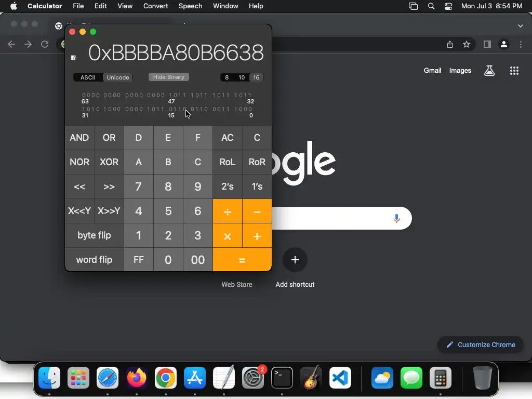The width and height of the screenshot is (532, 399).
Task: Expand Chrome's tab search chevron
Action: [x=521, y=26]
